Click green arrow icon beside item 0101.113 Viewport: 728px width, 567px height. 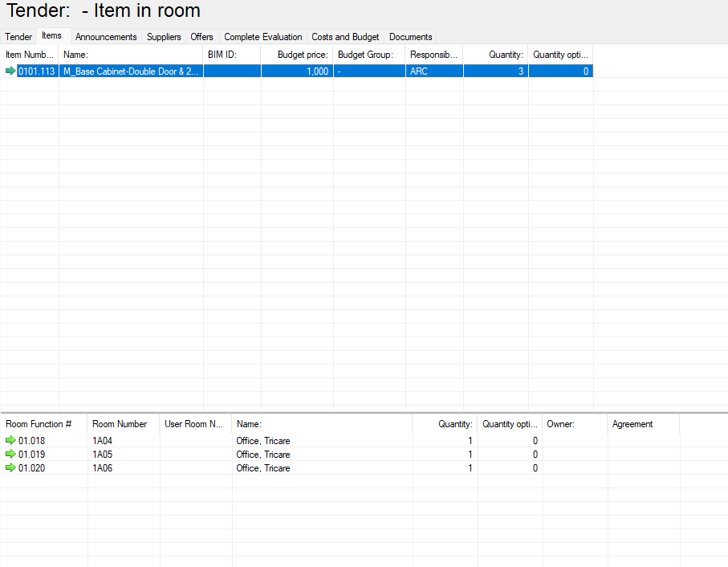tap(10, 71)
